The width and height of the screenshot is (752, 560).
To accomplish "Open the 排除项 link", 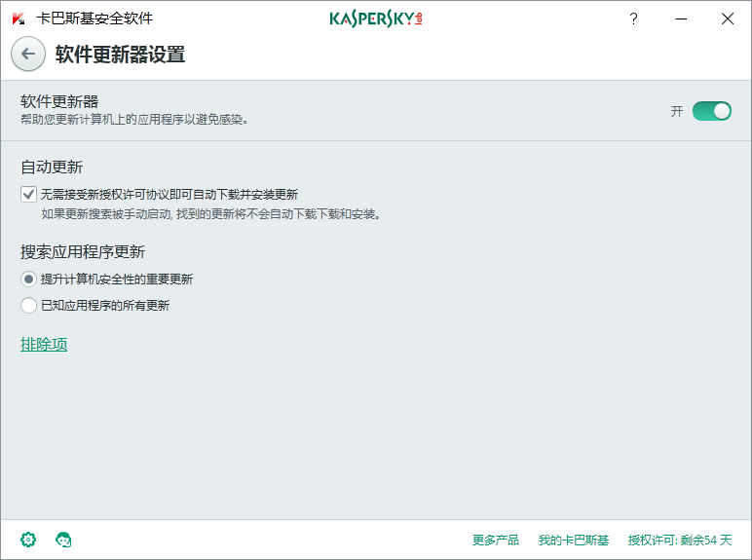I will [44, 344].
